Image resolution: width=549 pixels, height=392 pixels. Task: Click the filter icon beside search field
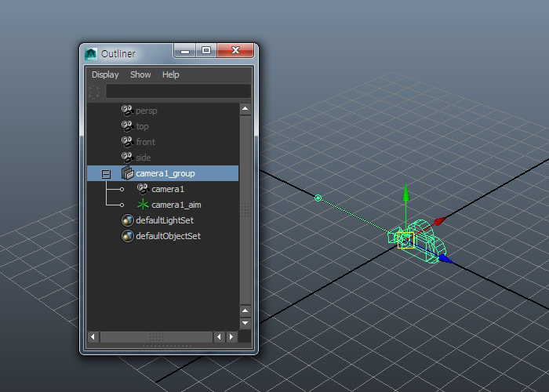(94, 92)
